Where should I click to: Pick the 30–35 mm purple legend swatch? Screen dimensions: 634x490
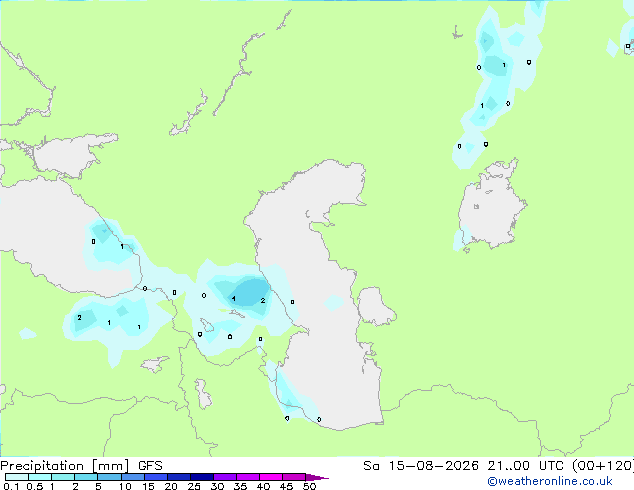coord(224,477)
